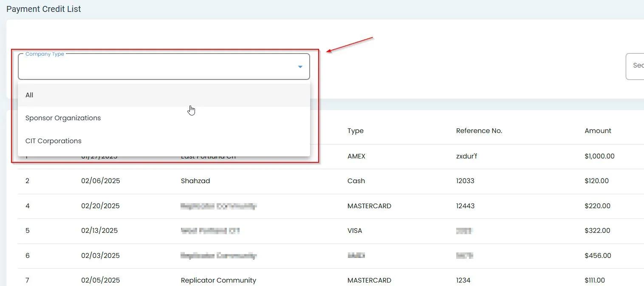This screenshot has height=286, width=644.
Task: Select the Shahzad company name cell
Action: pos(195,181)
